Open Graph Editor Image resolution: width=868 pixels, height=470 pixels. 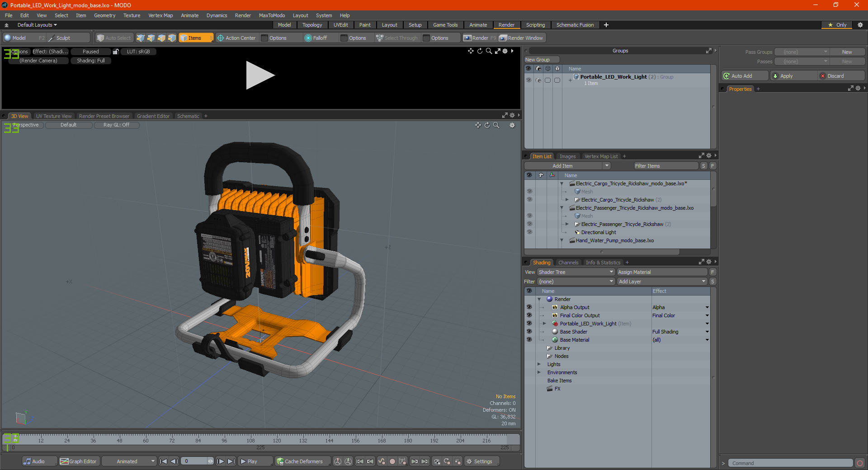(79, 461)
